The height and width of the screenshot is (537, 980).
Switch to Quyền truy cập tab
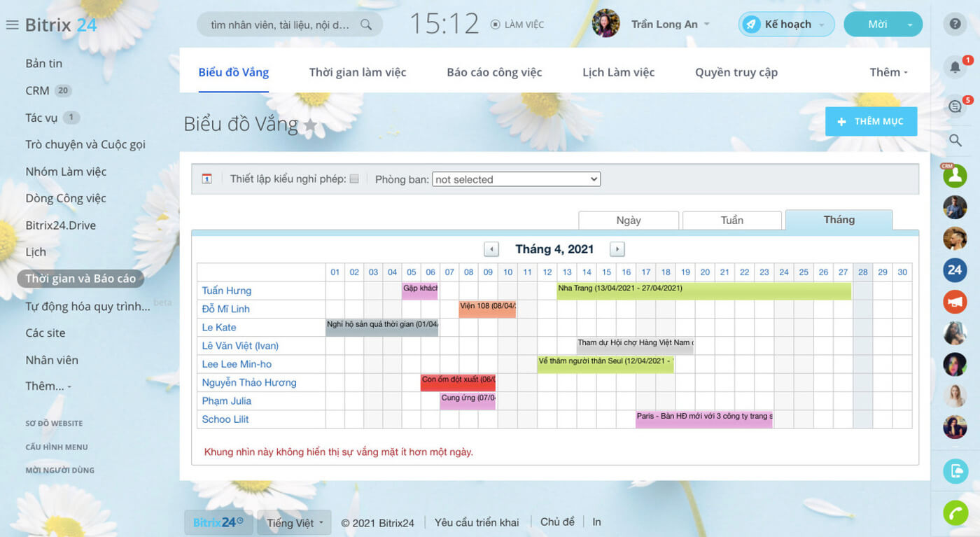tap(736, 72)
